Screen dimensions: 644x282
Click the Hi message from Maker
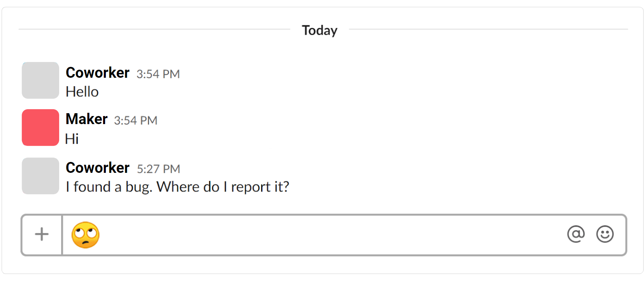[72, 139]
